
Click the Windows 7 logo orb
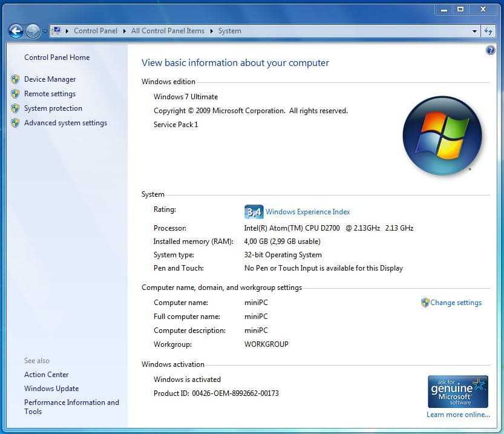point(442,136)
